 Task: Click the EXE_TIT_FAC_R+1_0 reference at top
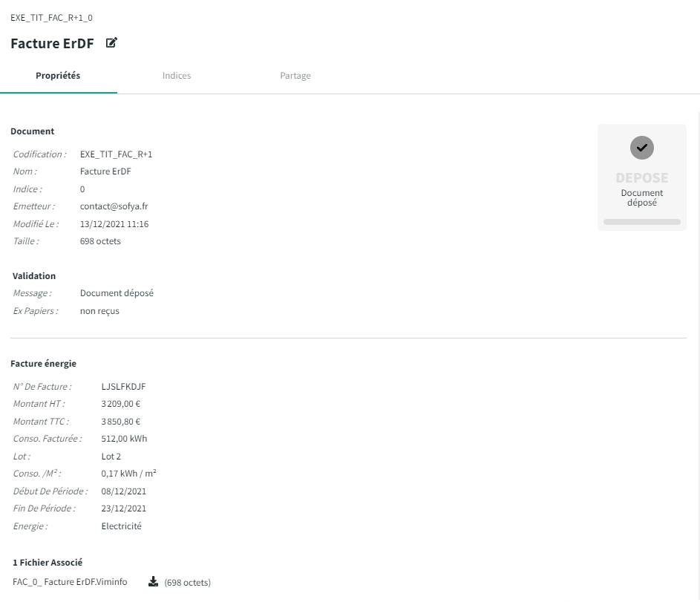(x=52, y=18)
